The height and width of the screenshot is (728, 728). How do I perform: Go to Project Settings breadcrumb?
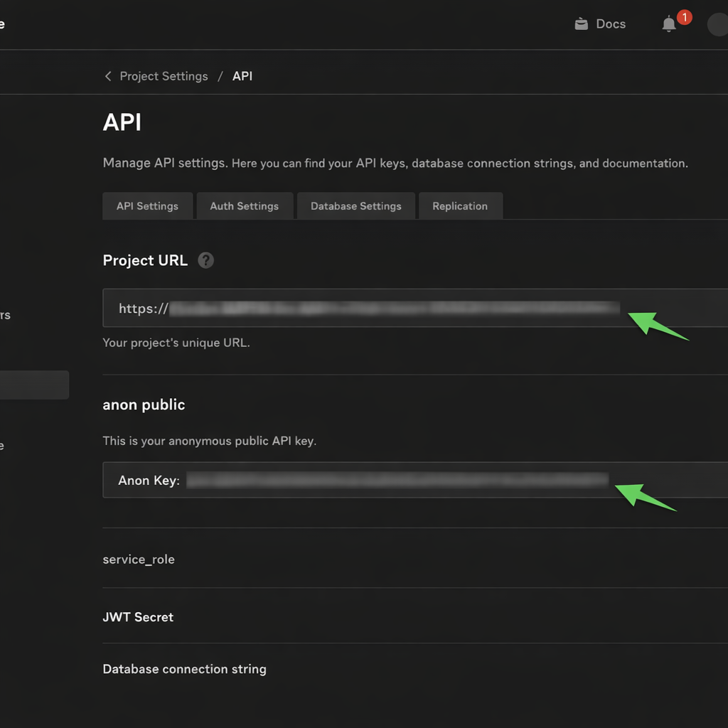tap(164, 76)
